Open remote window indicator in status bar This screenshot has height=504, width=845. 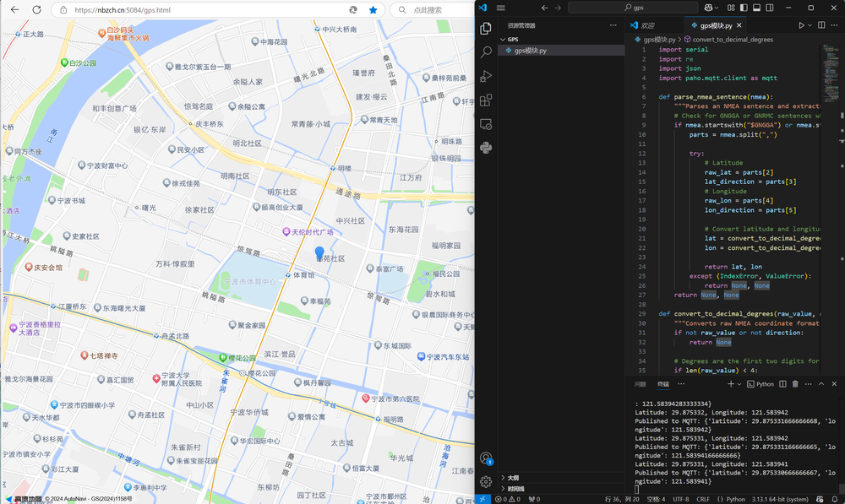click(x=482, y=499)
